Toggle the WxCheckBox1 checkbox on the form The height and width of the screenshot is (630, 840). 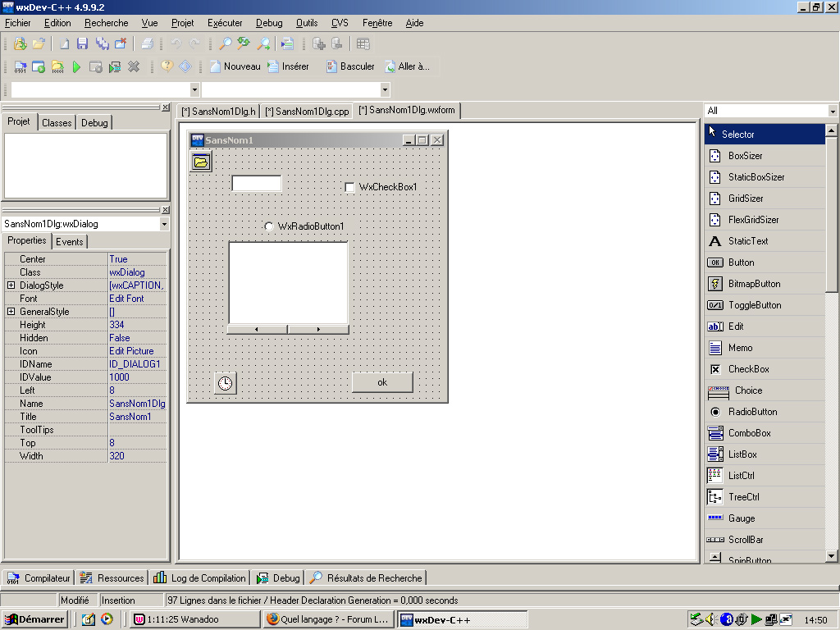349,187
